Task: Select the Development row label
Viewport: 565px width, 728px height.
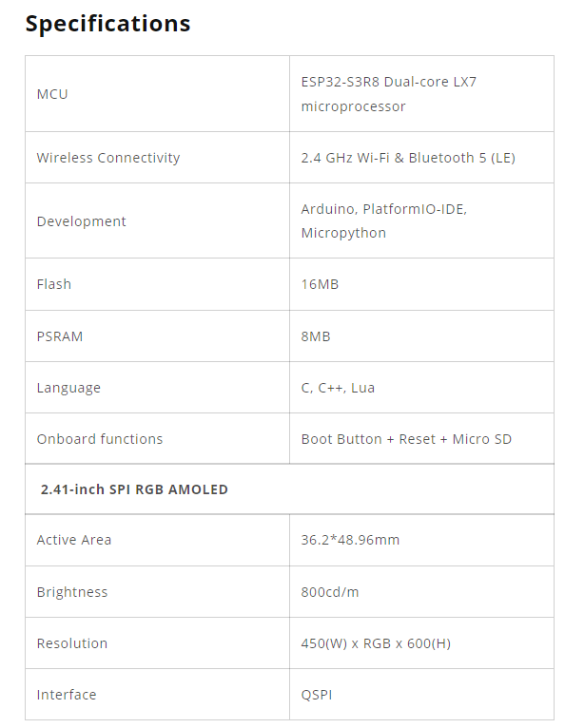Action: point(81,221)
